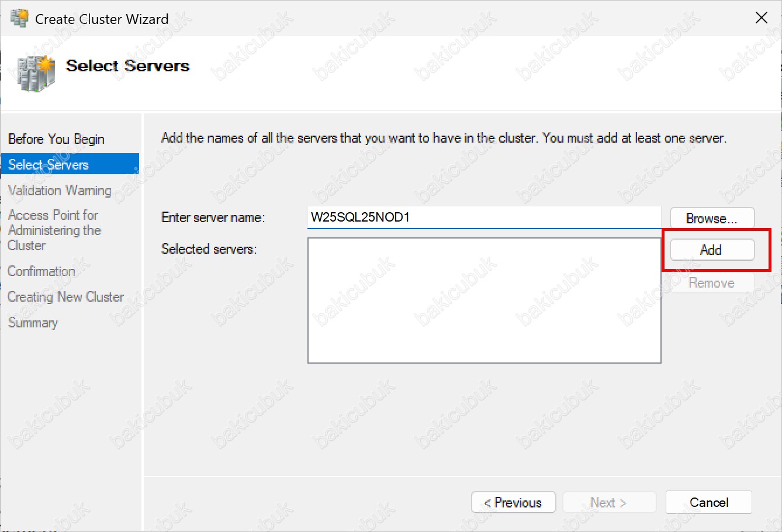Image resolution: width=782 pixels, height=532 pixels.
Task: Click the 'Select Servers' page heading
Action: 127,66
